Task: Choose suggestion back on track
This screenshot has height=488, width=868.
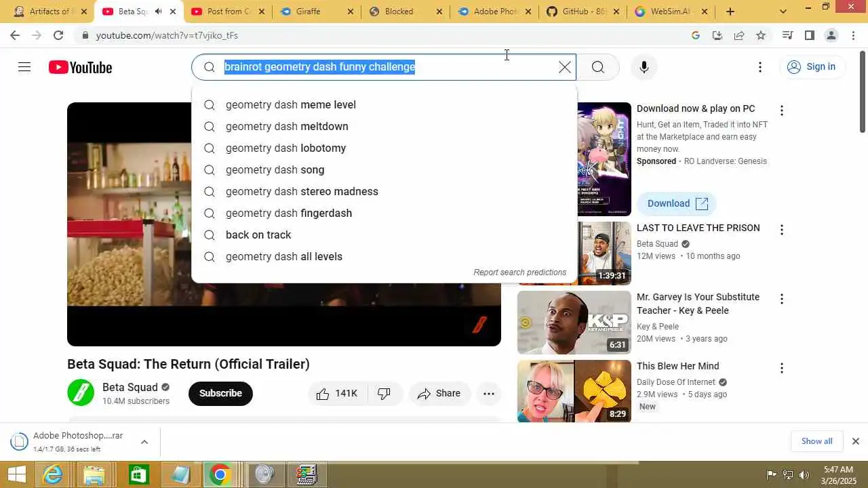Action: tap(384, 235)
